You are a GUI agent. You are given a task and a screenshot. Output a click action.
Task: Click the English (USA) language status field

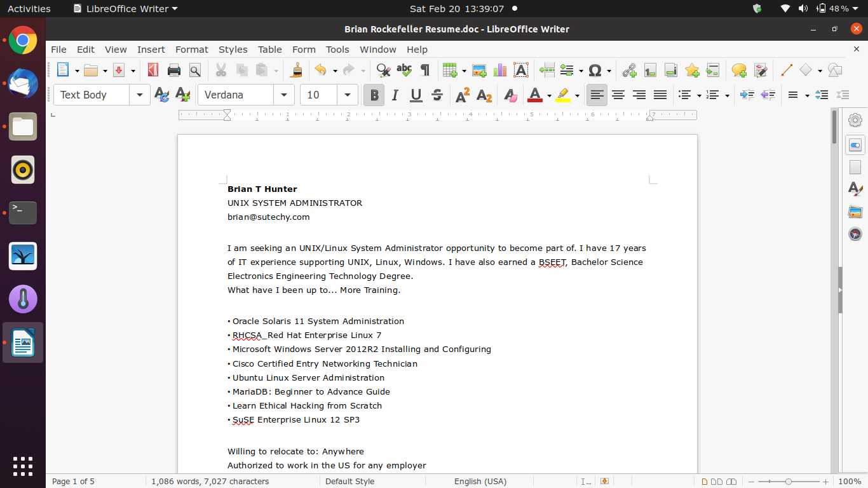tap(480, 482)
